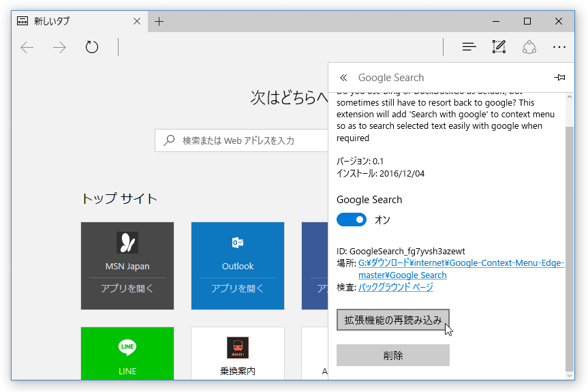The image size is (588, 392).
Task: Click アプリを開く under MSN Japan
Action: click(127, 288)
